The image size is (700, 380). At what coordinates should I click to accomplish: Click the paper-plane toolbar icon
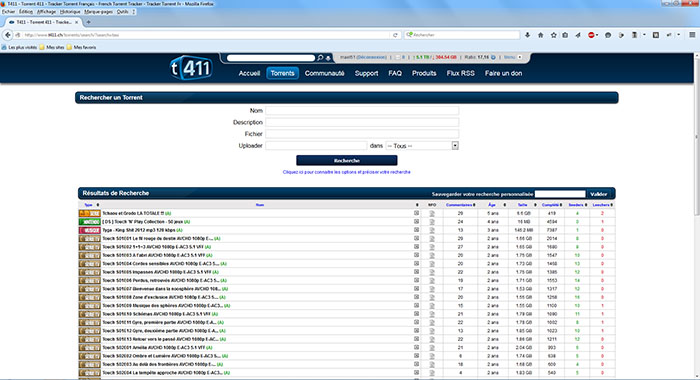[578, 35]
